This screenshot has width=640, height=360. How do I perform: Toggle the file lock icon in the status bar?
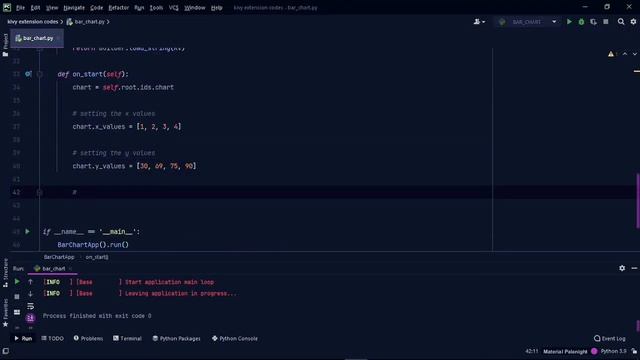634,351
